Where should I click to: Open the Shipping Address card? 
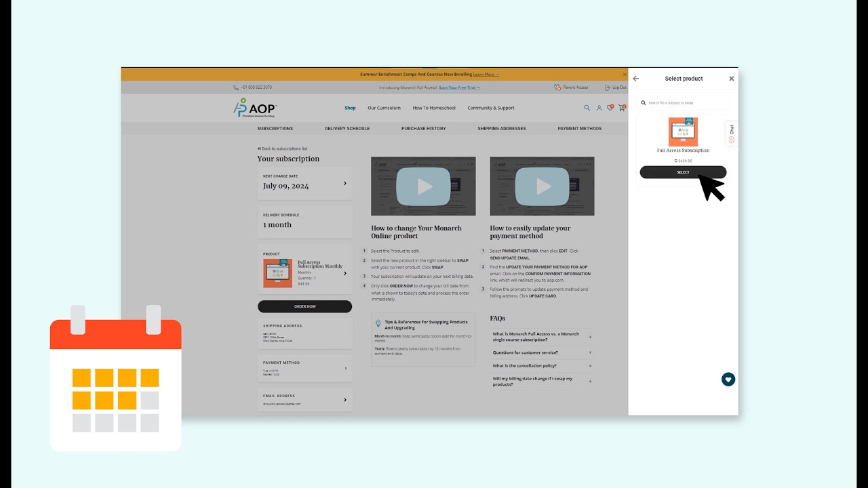coord(304,333)
